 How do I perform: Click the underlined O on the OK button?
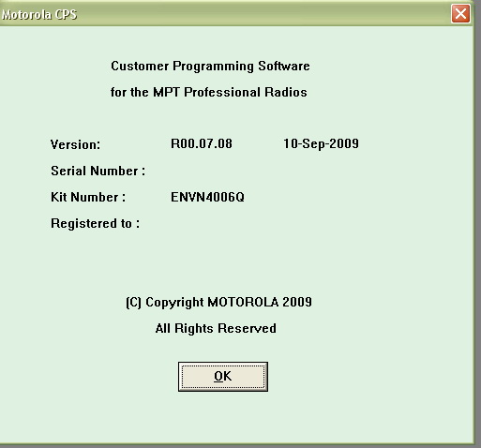click(218, 376)
